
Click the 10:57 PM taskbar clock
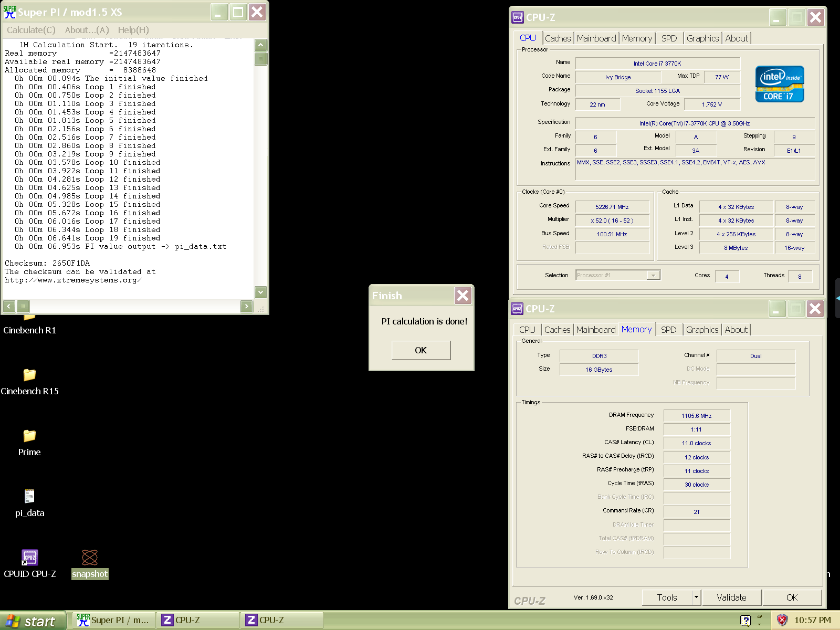[813, 620]
